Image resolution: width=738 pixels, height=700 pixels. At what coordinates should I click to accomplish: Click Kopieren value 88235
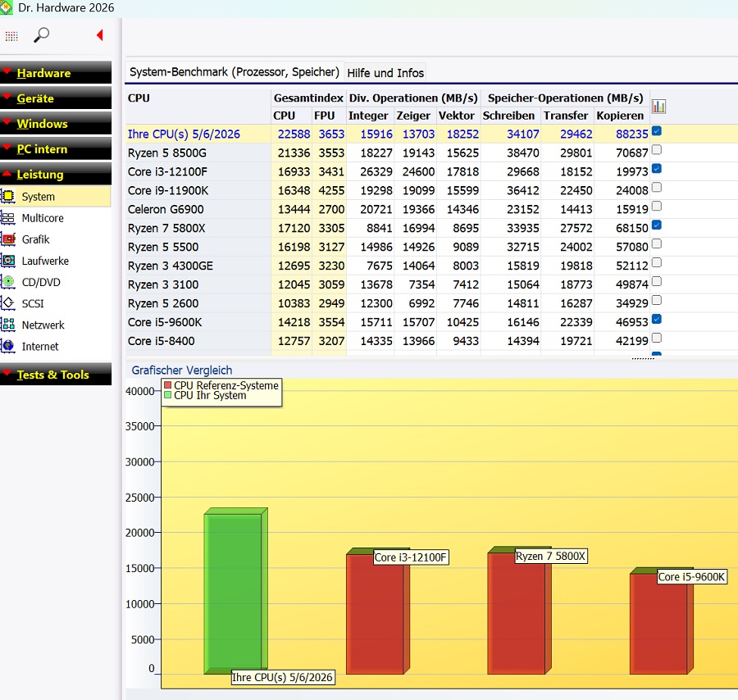tap(631, 134)
